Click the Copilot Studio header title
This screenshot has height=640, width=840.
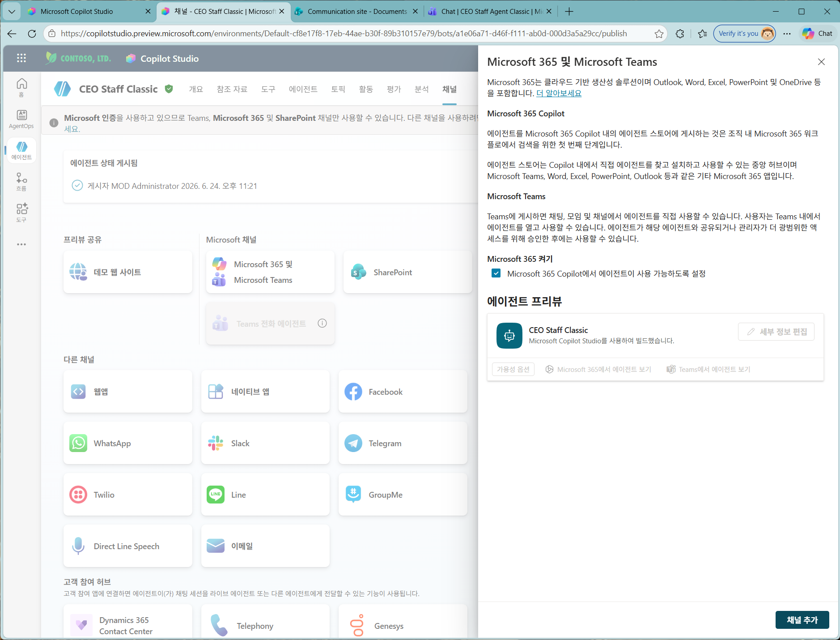point(169,59)
